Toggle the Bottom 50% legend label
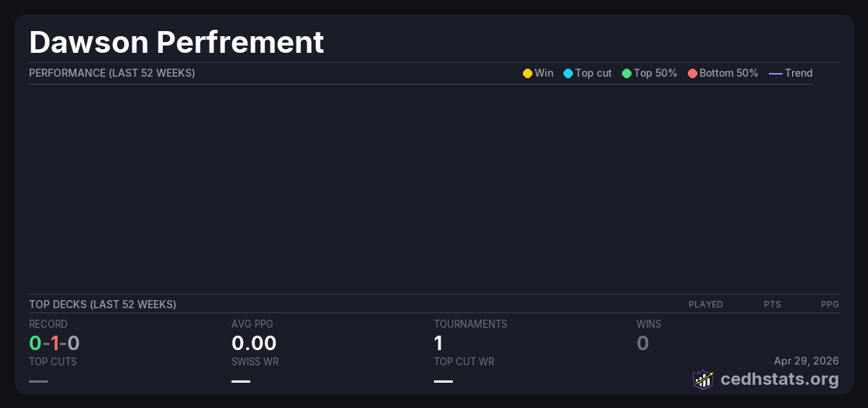The height and width of the screenshot is (408, 868). point(728,73)
